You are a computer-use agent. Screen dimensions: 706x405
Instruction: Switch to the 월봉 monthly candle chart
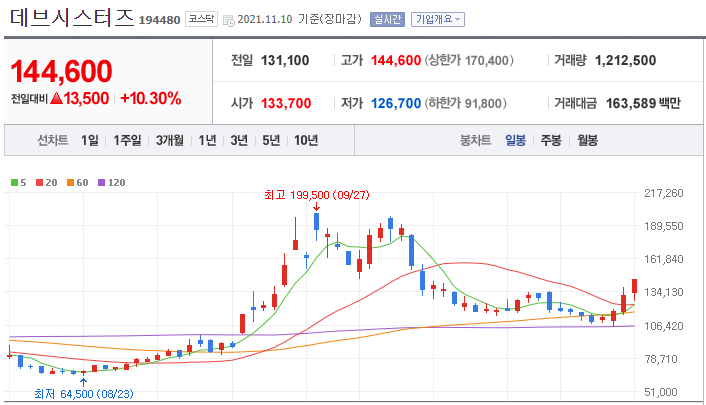click(x=588, y=141)
